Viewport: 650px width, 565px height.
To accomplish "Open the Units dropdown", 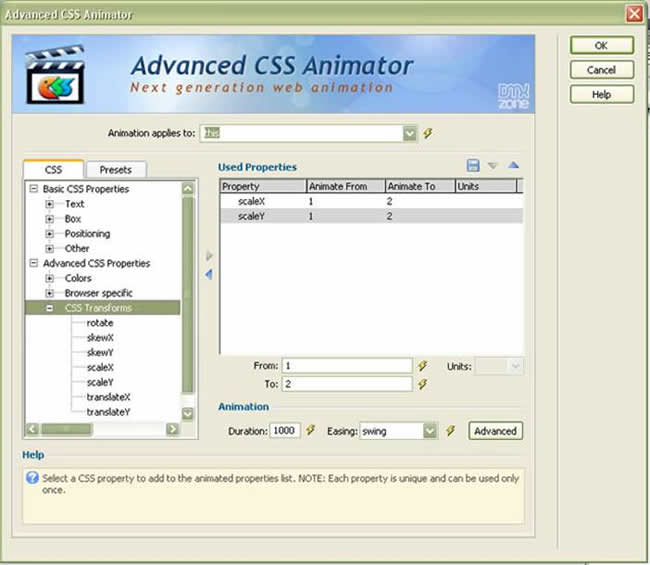I will pyautogui.click(x=515, y=366).
